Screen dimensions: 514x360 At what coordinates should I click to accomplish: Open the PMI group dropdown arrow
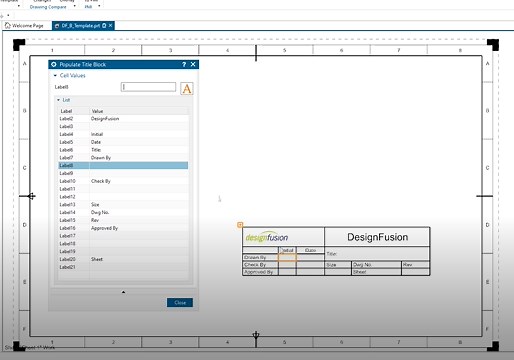[x=99, y=6]
